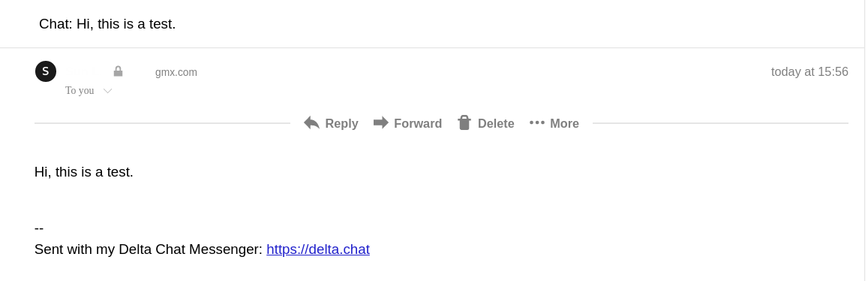
Task: Click the three-dot More icon
Action: pyautogui.click(x=537, y=122)
